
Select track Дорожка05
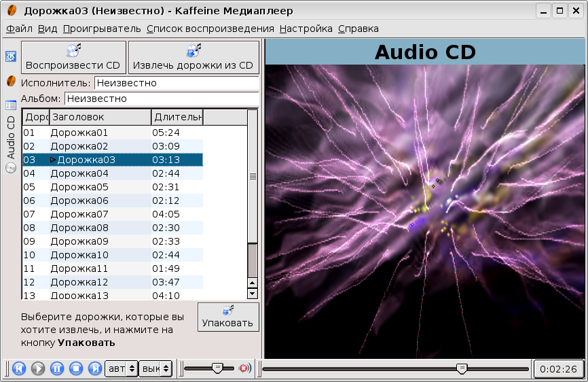(x=113, y=187)
